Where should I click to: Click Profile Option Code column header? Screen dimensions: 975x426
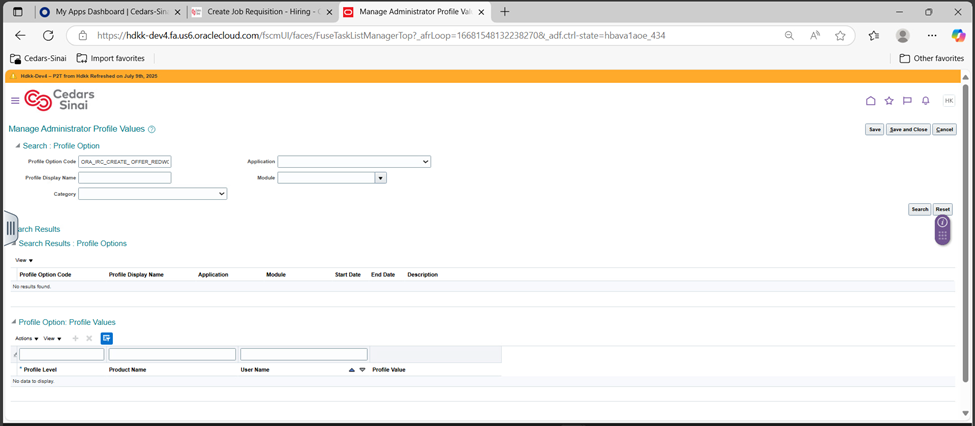45,274
